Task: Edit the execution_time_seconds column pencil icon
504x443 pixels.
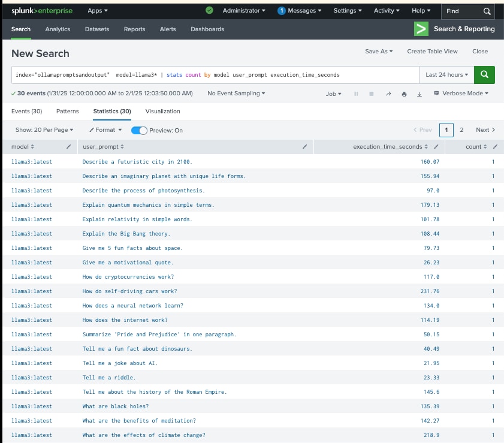Action: pos(436,147)
